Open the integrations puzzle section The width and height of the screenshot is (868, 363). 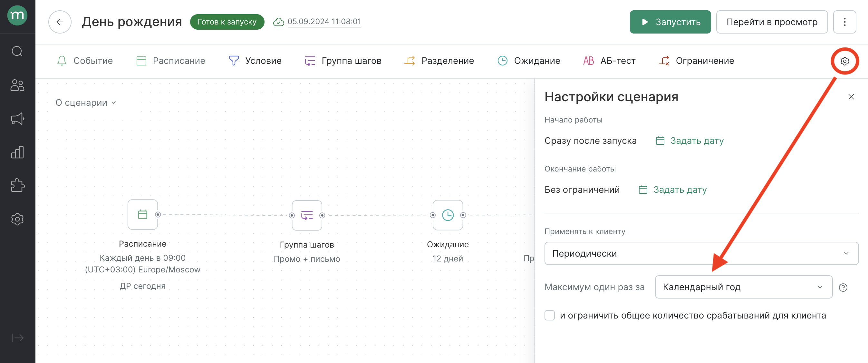point(17,185)
